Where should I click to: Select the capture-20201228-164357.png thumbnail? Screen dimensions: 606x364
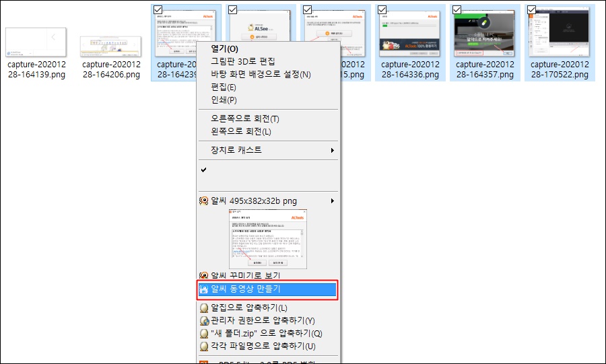click(484, 34)
